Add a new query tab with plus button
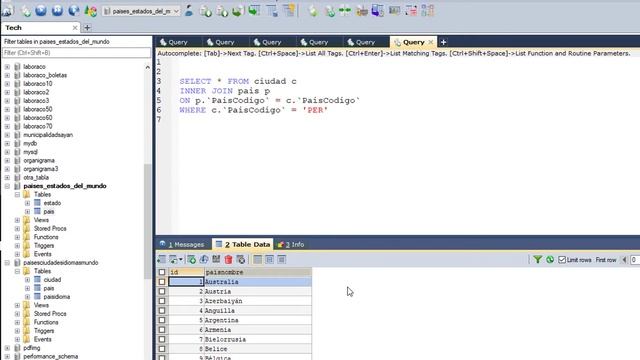 tap(443, 42)
